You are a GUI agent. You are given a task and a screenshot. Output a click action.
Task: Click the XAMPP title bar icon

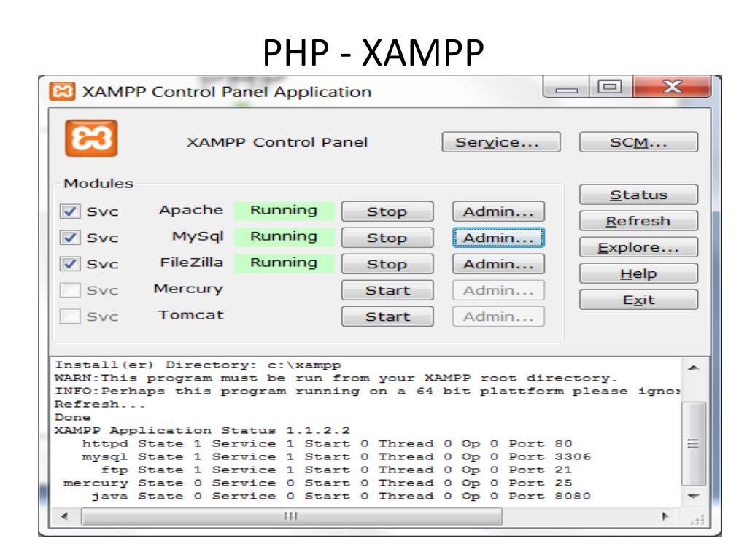tap(62, 91)
